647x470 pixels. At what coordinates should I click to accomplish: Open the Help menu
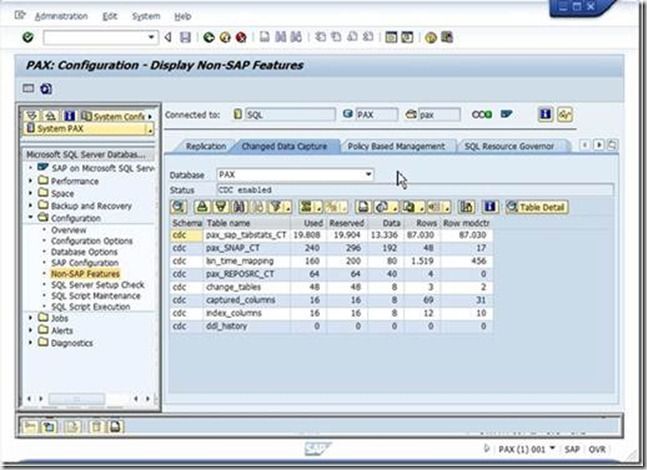tap(182, 16)
